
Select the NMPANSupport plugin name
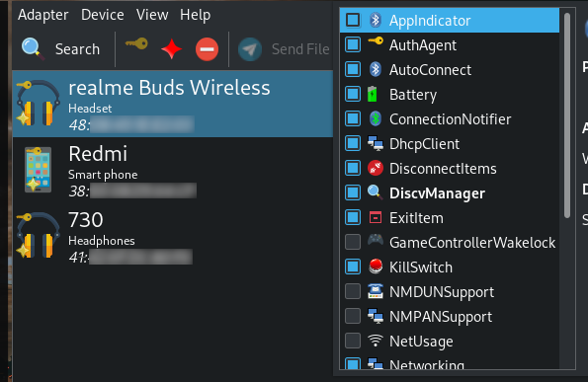coord(441,317)
